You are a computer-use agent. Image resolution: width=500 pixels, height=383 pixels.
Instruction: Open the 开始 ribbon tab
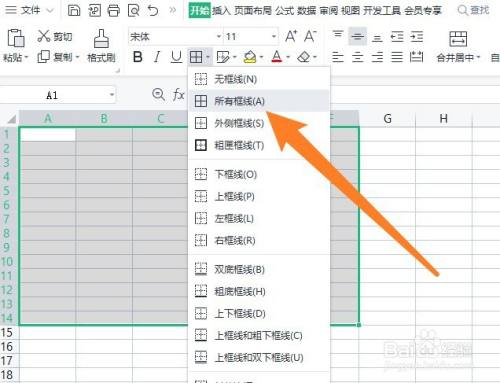[200, 10]
